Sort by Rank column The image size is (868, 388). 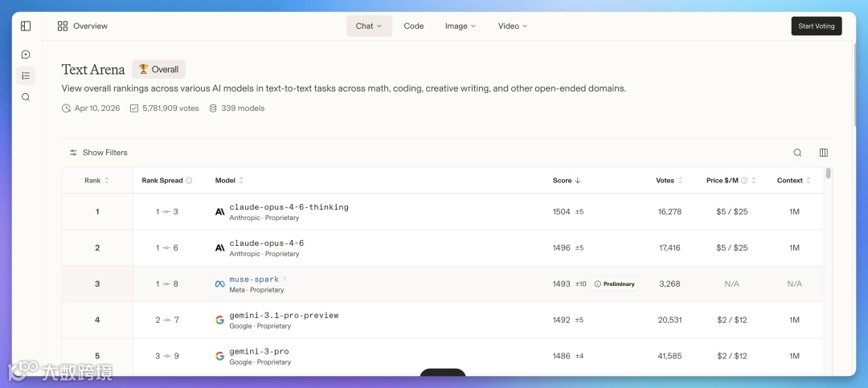(97, 181)
